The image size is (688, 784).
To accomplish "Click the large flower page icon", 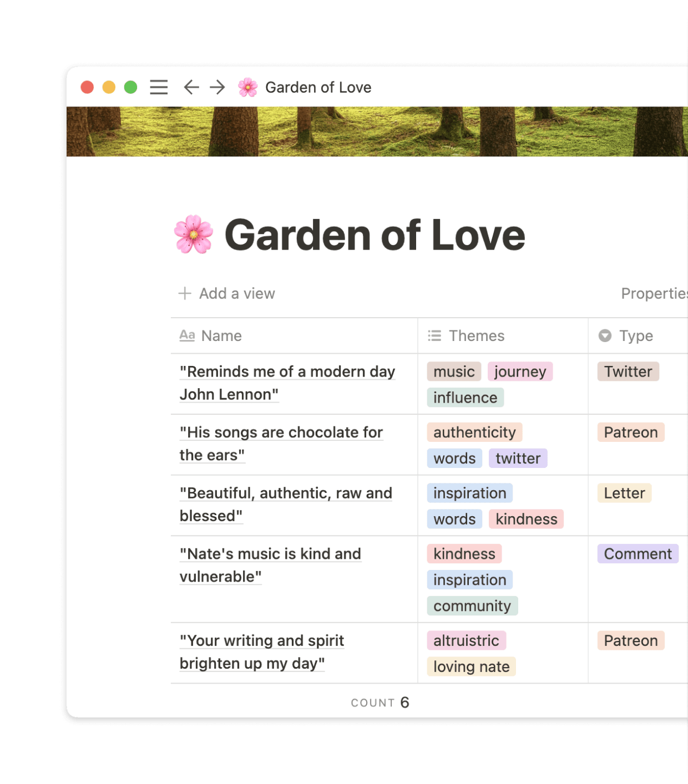I will (x=193, y=235).
